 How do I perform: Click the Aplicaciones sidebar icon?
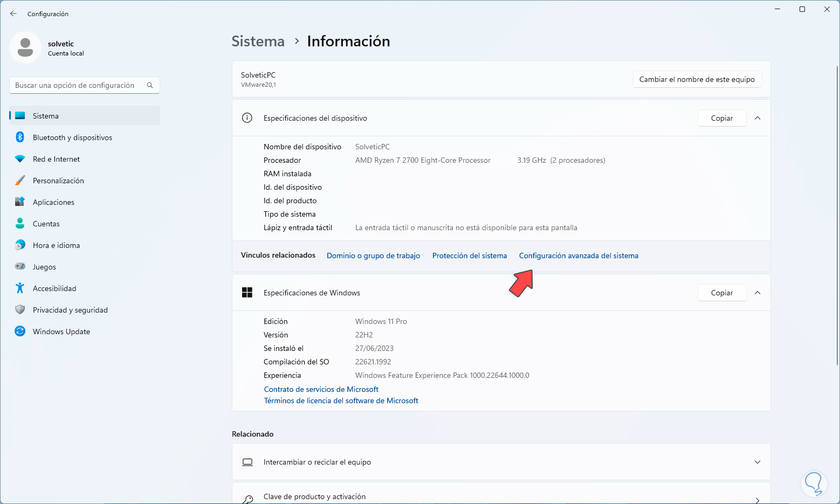pyautogui.click(x=20, y=202)
